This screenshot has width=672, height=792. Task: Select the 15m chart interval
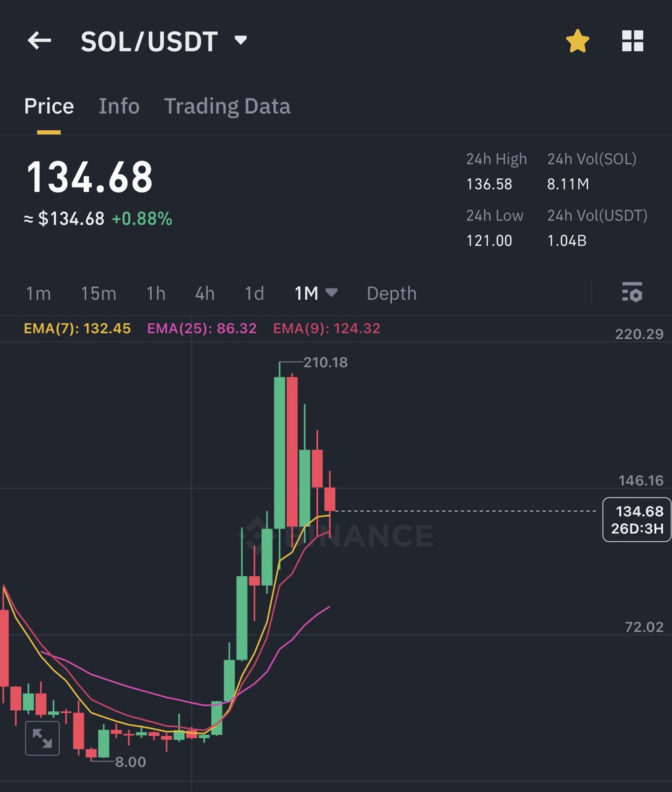98,293
